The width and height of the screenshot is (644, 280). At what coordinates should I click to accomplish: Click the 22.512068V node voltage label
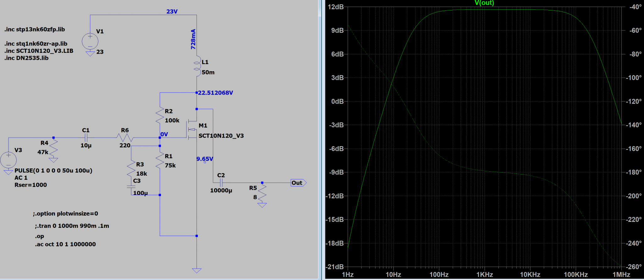point(215,93)
